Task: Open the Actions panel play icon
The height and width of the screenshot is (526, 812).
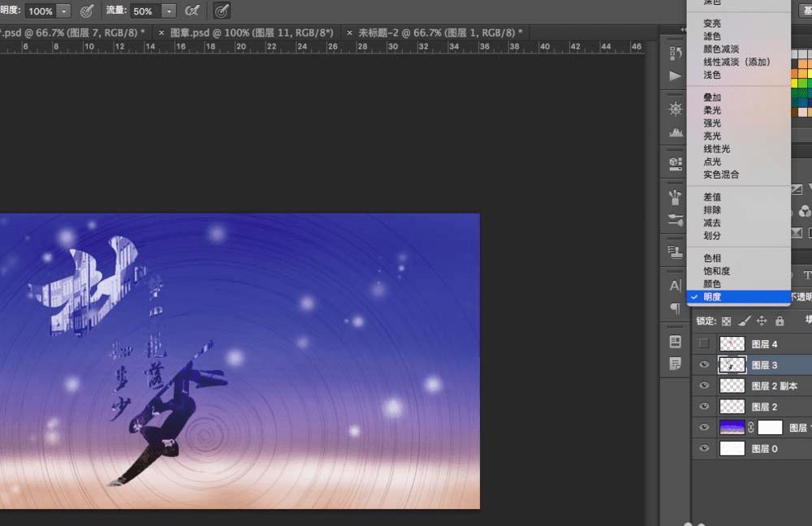Action: (x=676, y=76)
